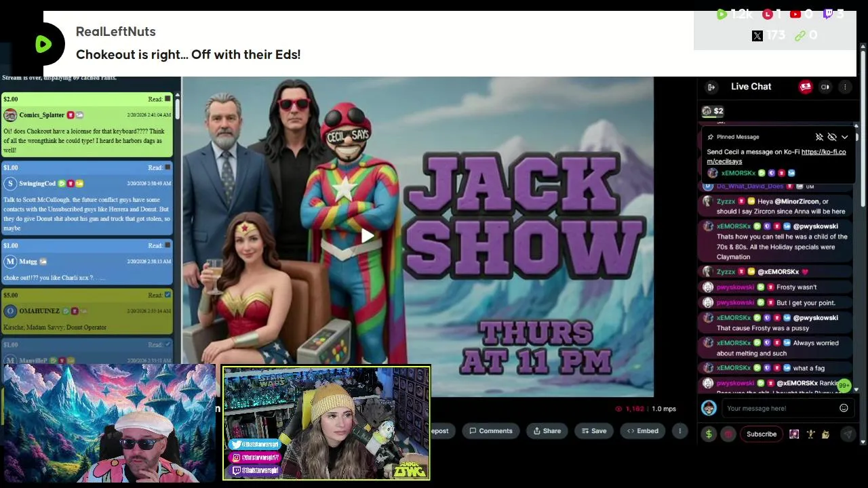The image size is (868, 488).
Task: Click xEMORSKx name in pinned message
Action: (738, 173)
